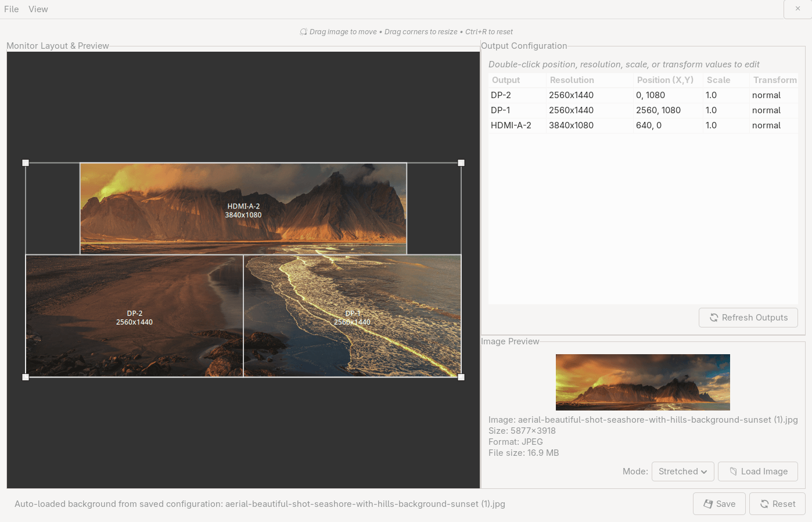This screenshot has height=522, width=812.
Task: Close the window with the X button
Action: (x=797, y=9)
